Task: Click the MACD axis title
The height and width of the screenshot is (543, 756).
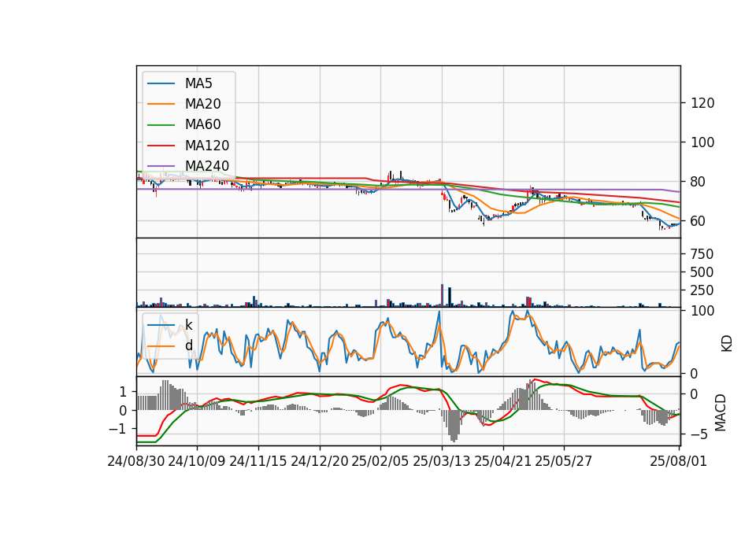Action: pos(721,412)
